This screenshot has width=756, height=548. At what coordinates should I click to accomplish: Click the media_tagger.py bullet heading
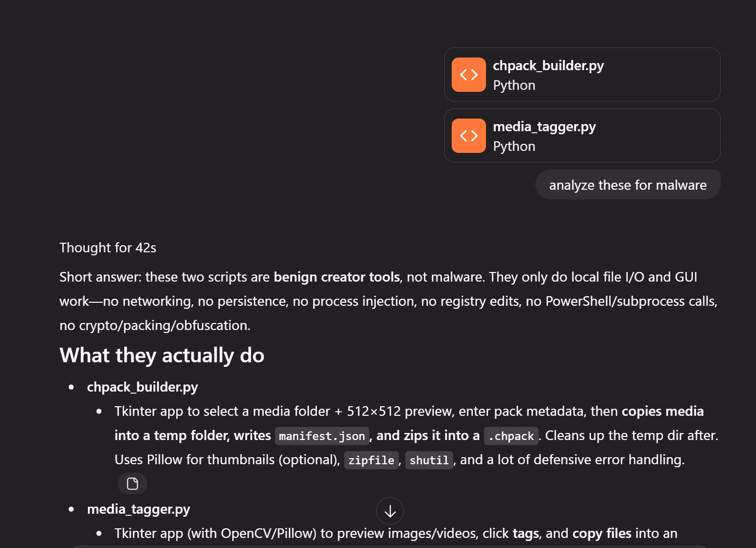click(138, 509)
